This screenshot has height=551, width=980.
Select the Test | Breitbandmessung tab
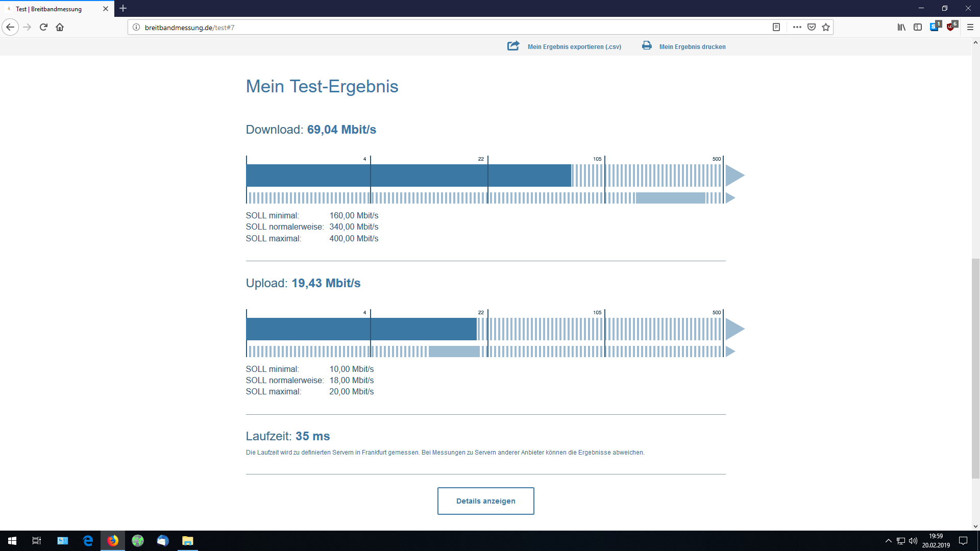(x=57, y=9)
